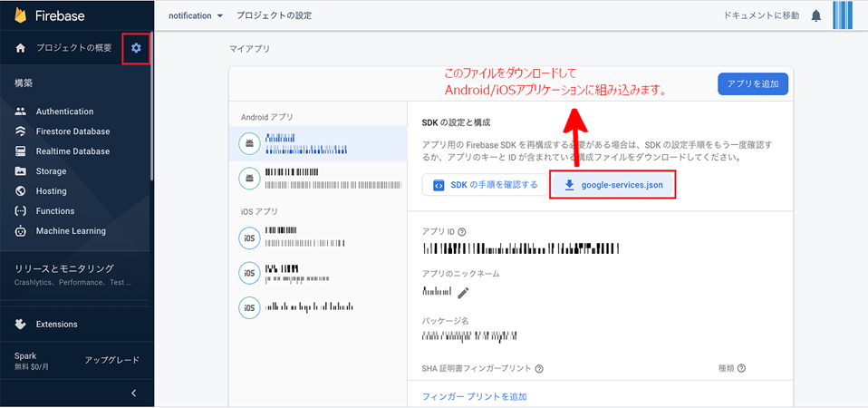Expand the notification project dropdown
Screen dimensions: 868x408
coord(196,15)
